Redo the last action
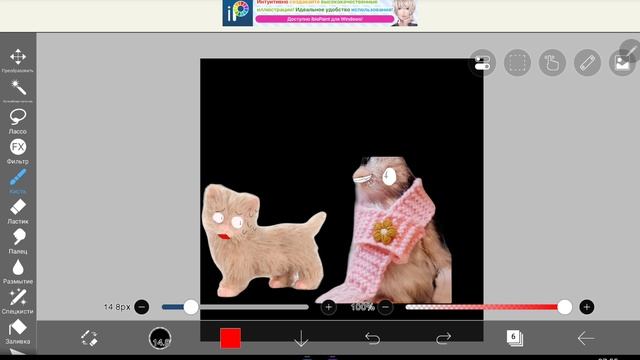This screenshot has width=640, height=360. tap(443, 338)
